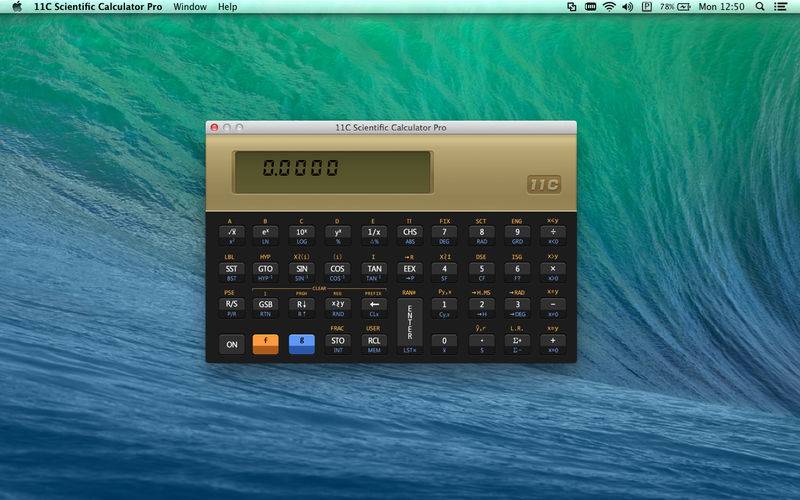Click the Wi-Fi status icon
This screenshot has width=800, height=500.
609,7
